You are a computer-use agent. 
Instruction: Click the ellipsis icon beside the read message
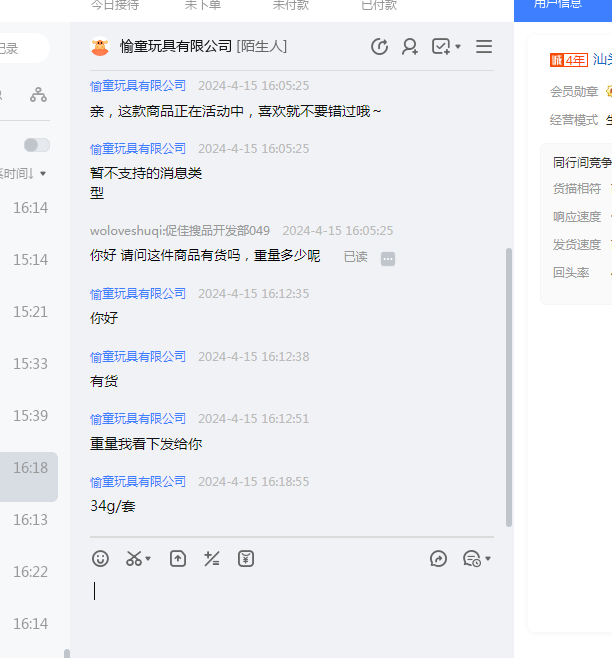pyautogui.click(x=388, y=258)
